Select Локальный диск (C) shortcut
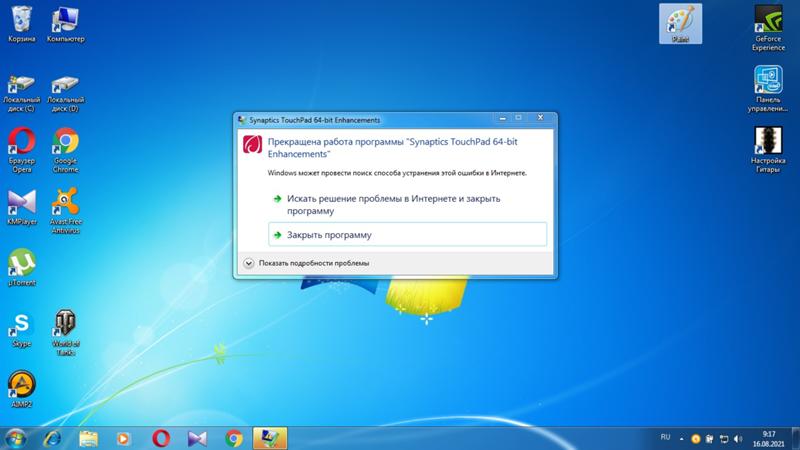The height and width of the screenshot is (450, 800). (x=21, y=93)
